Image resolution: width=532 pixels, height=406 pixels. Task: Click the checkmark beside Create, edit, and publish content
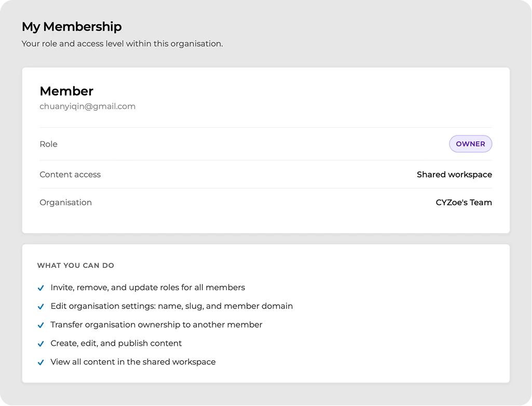[40, 344]
